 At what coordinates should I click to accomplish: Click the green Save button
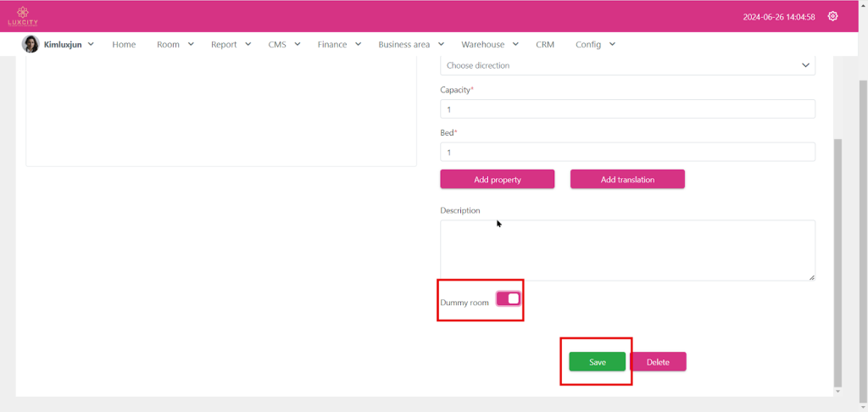coord(598,362)
